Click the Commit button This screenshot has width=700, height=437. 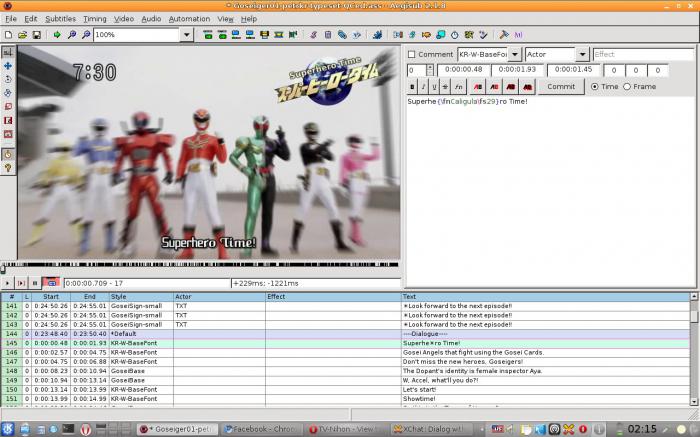[x=561, y=87]
